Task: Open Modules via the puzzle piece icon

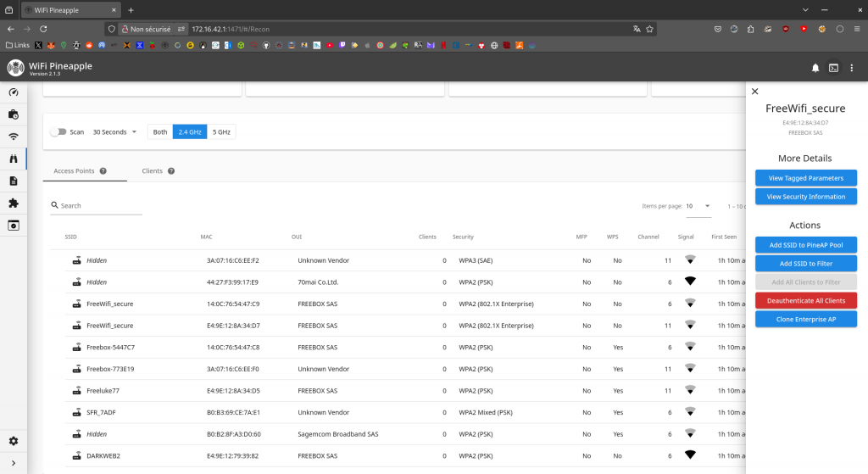Action: [14, 204]
